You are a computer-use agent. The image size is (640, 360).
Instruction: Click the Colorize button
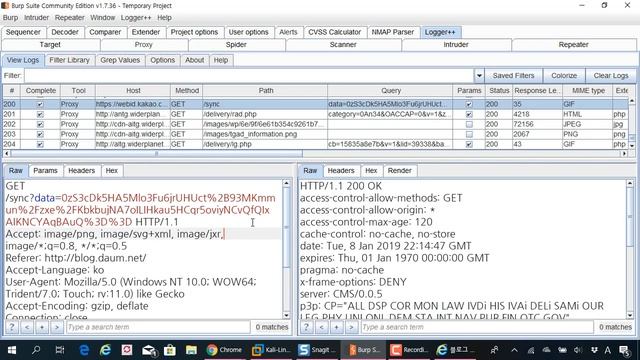tap(564, 76)
